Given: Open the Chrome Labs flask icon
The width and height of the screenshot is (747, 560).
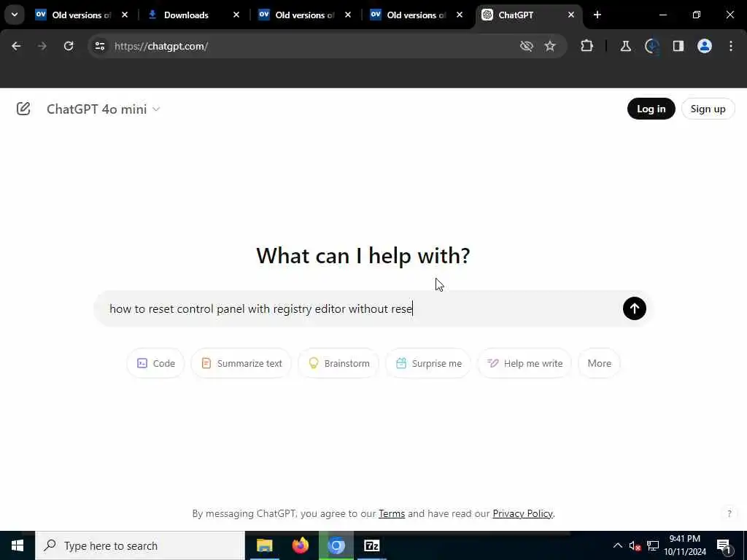Looking at the screenshot, I should pos(625,46).
